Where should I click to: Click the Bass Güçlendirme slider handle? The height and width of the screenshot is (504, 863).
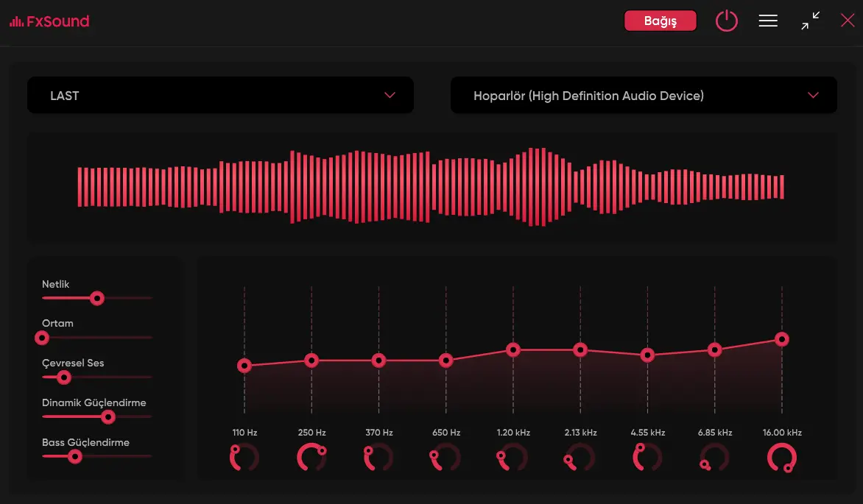coord(75,457)
